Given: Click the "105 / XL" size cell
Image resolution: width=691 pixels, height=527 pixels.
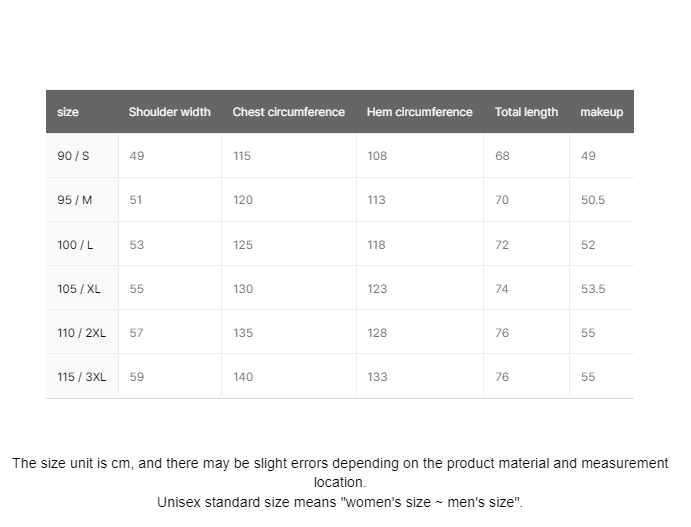Looking at the screenshot, I should click(79, 289).
